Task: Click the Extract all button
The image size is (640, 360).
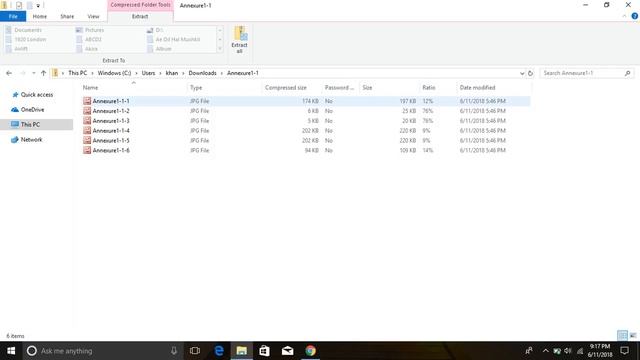Action: [x=240, y=40]
